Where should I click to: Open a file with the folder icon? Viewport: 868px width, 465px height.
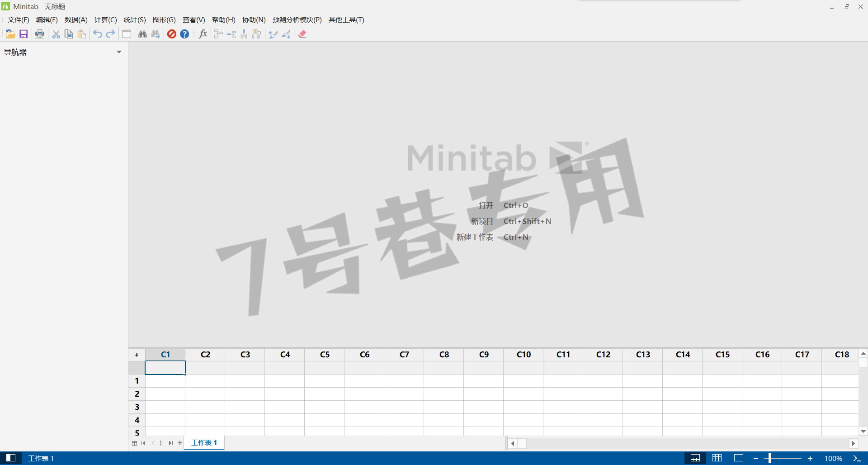(10, 34)
